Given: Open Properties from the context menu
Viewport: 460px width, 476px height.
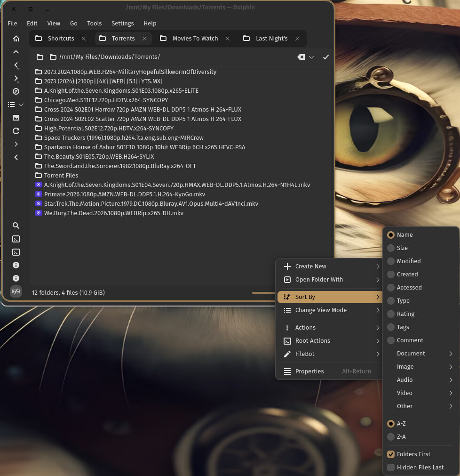Looking at the screenshot, I should (309, 371).
